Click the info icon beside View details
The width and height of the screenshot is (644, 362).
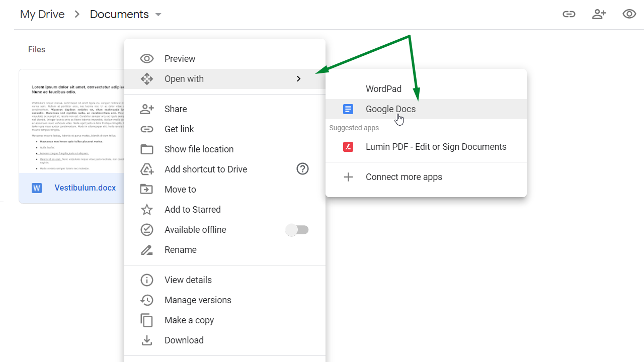pos(146,280)
